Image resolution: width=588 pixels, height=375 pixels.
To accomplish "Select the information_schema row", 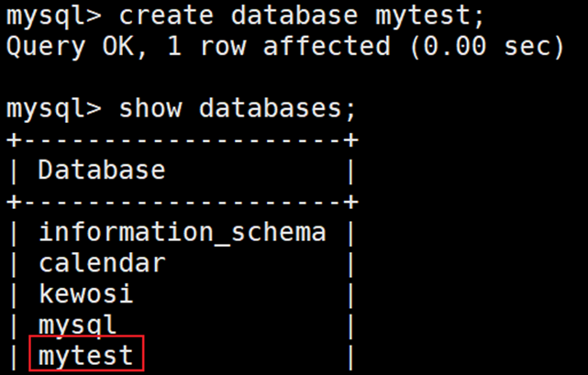I will pos(182,233).
